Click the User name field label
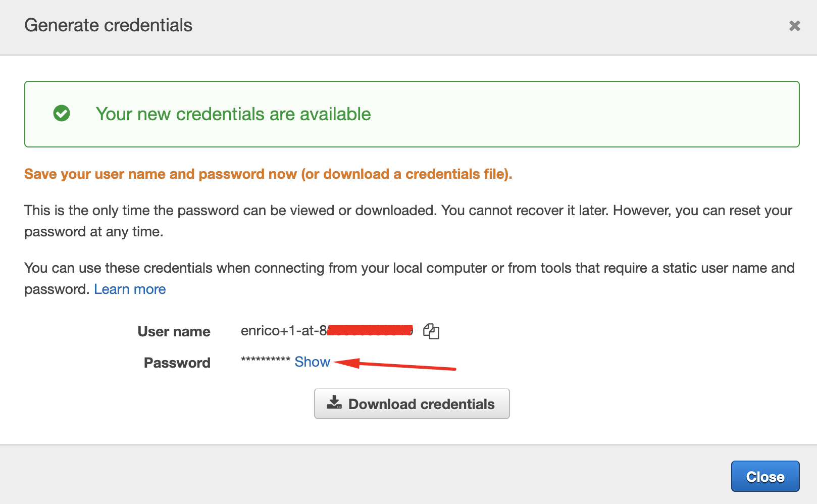Screen dimensions: 817x504 point(174,332)
